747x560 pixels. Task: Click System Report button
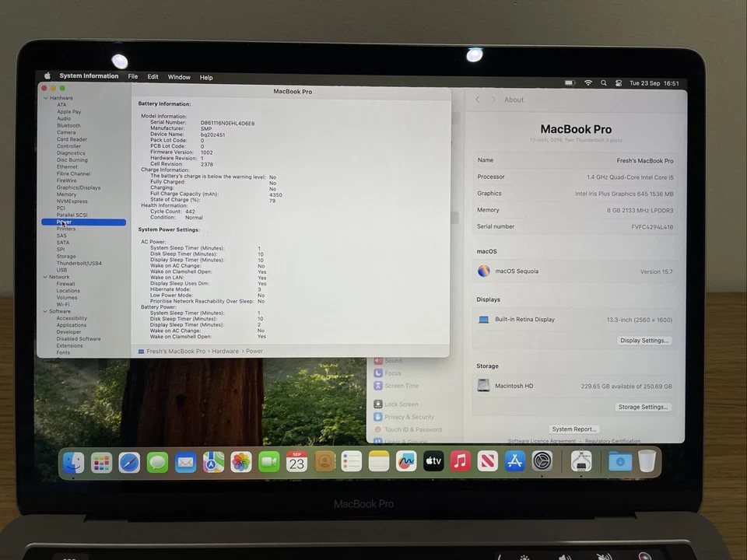[x=574, y=429]
